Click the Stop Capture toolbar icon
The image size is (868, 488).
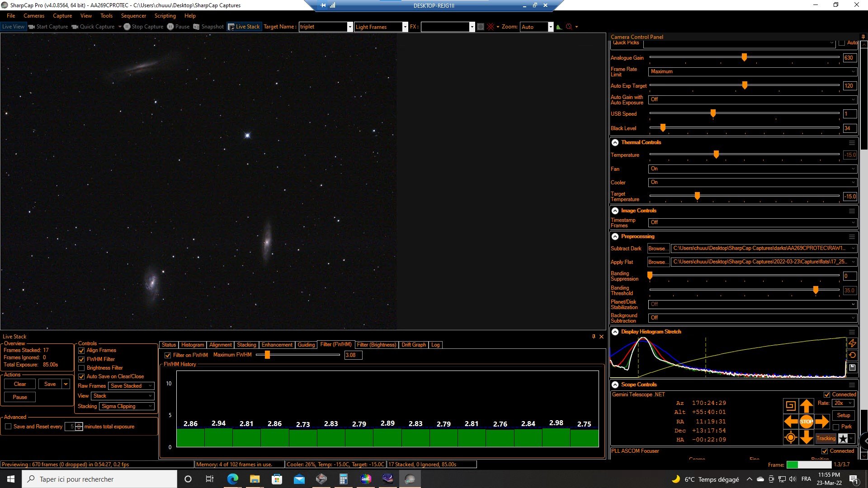tap(127, 27)
